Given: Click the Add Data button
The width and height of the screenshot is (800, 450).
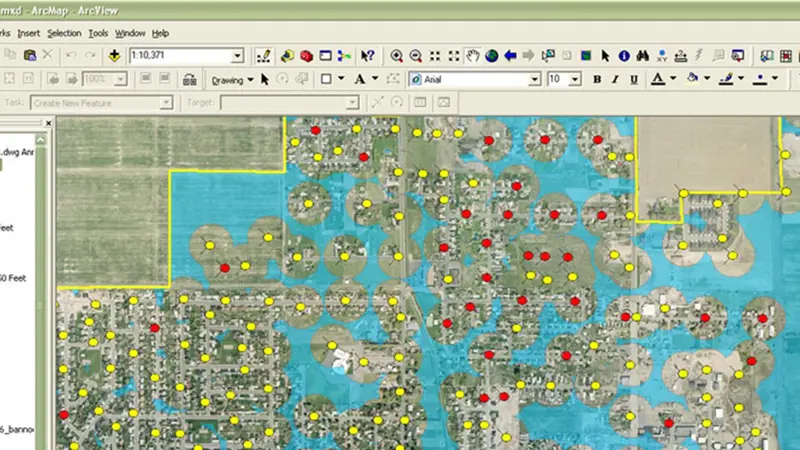Looking at the screenshot, I should tap(116, 56).
